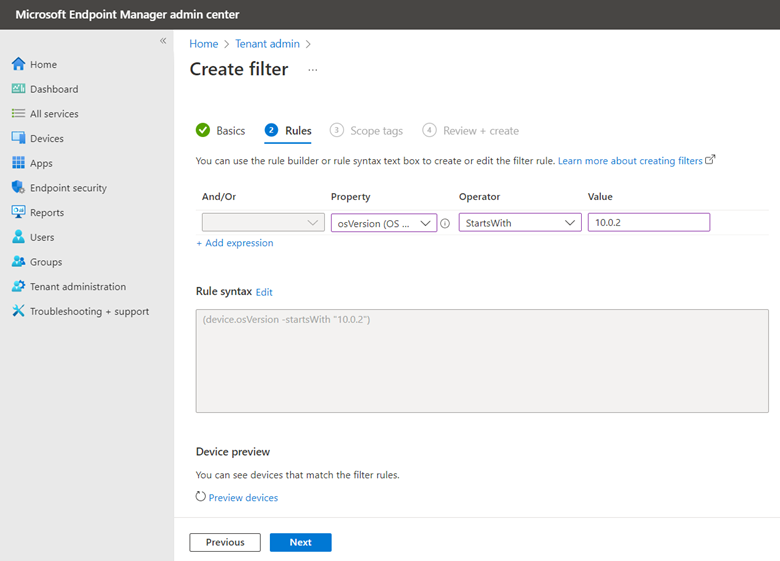Expand the StartsWith Operator dropdown
Screen dimensions: 780x561
(520, 223)
